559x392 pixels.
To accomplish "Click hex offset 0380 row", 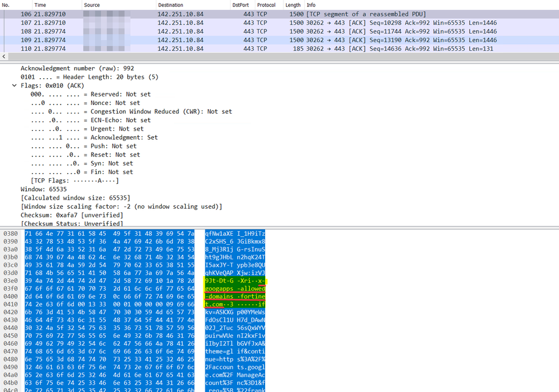I will pyautogui.click(x=11, y=234).
